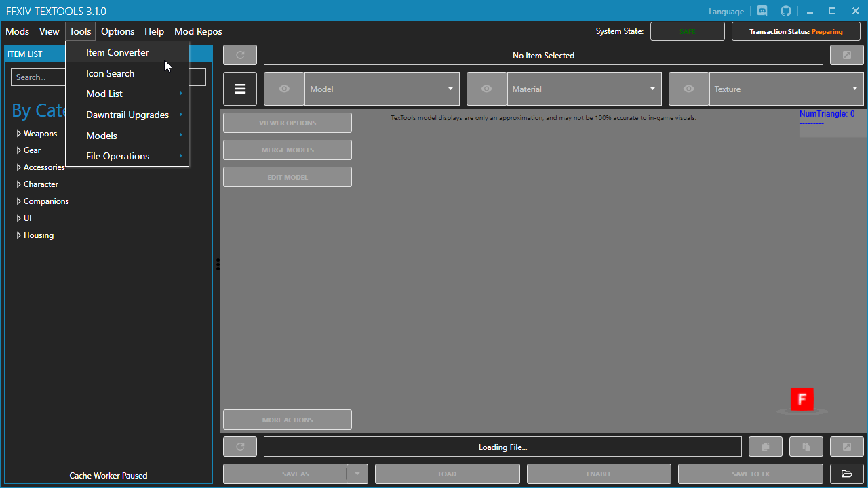
Task: Click the Cache Worker Paused status text
Action: click(108, 476)
